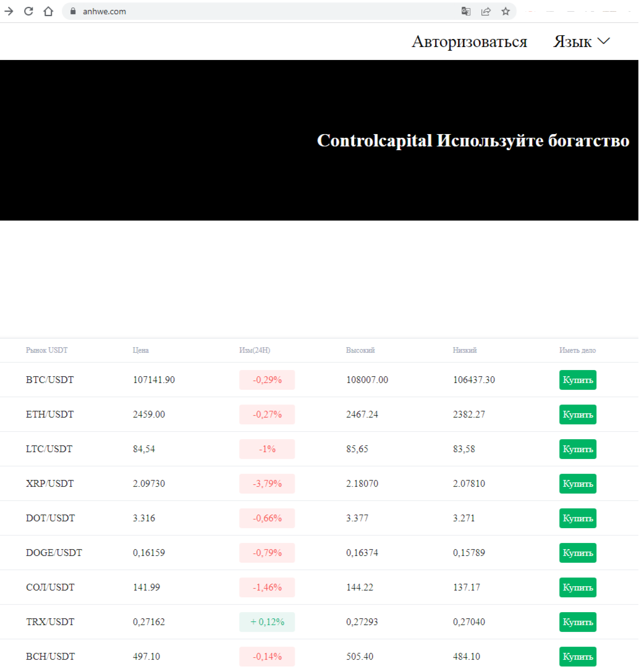Click BCH low value 484.10
Screen dimensions: 639x672
[x=467, y=657]
